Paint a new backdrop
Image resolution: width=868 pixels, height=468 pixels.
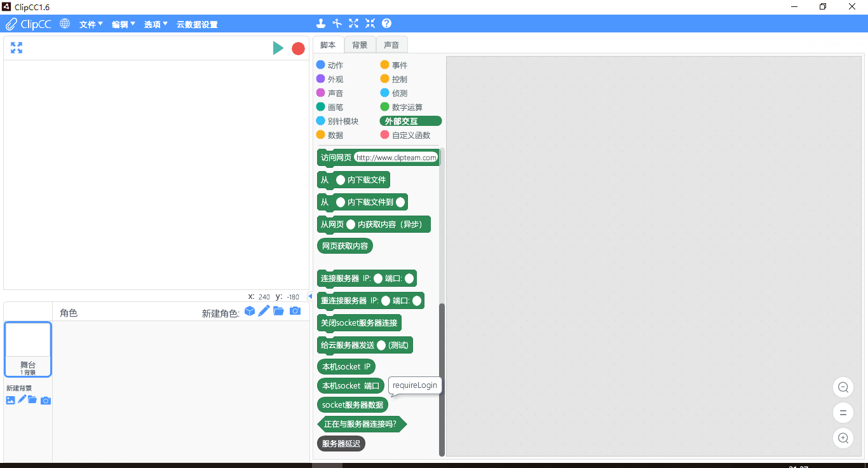22,399
